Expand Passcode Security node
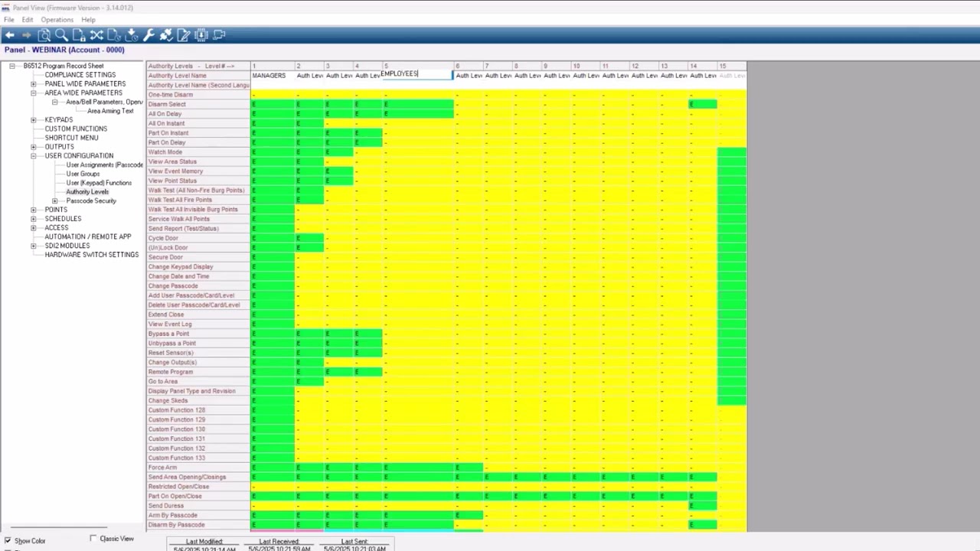Screen dimensions: 980x551 click(54, 201)
